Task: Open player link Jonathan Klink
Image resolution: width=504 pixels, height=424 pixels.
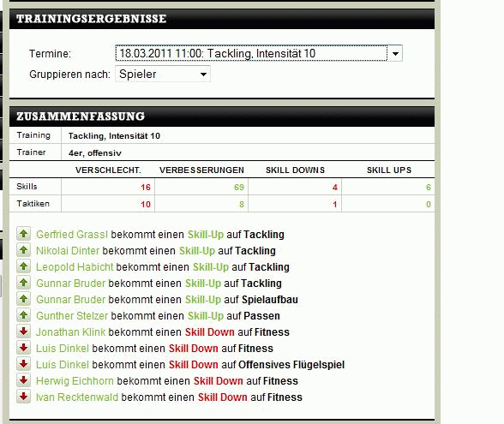Action: (x=70, y=332)
